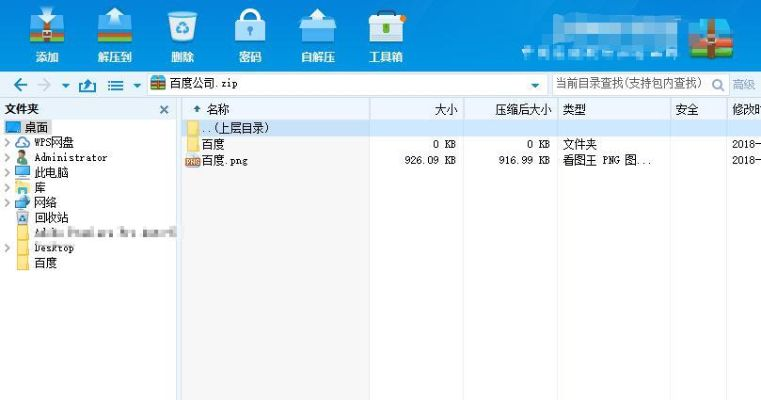Select 网络 in the folder tree
The image size is (761, 400).
click(46, 202)
